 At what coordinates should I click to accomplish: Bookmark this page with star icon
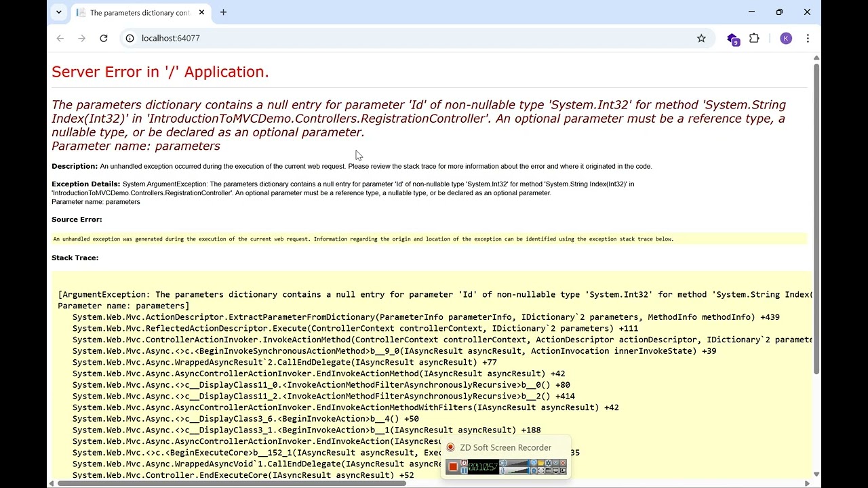click(701, 38)
